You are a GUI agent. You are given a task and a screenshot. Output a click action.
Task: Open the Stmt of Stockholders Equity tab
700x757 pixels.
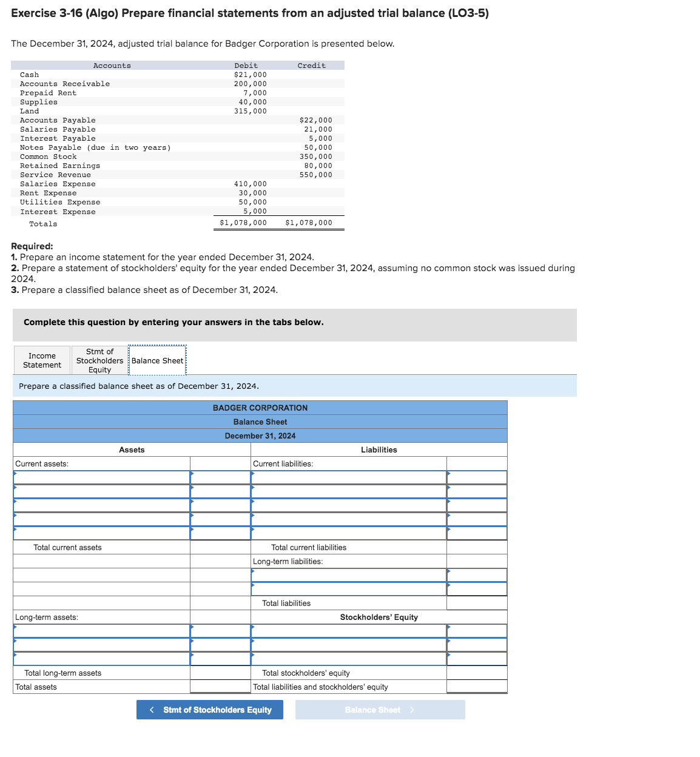(99, 360)
